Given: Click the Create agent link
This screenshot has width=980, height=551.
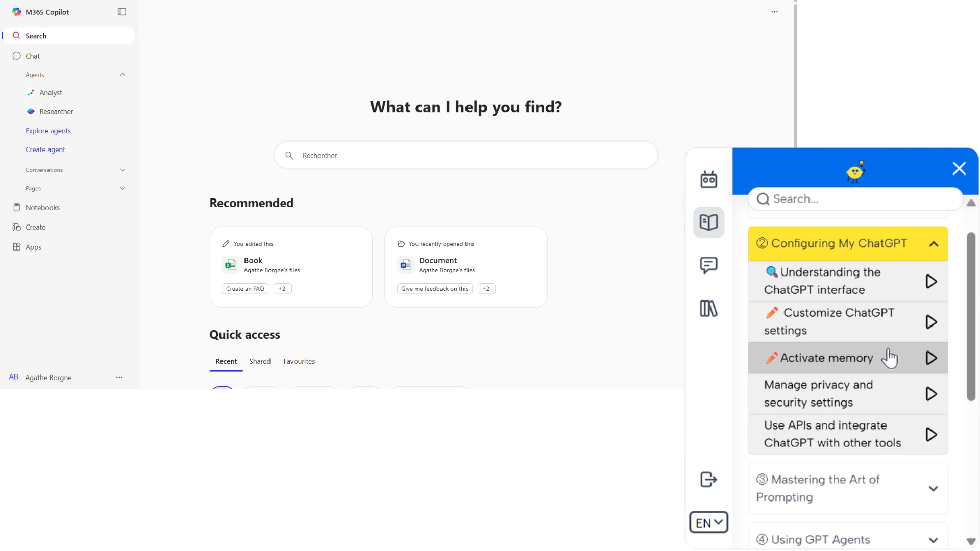Looking at the screenshot, I should pos(45,149).
